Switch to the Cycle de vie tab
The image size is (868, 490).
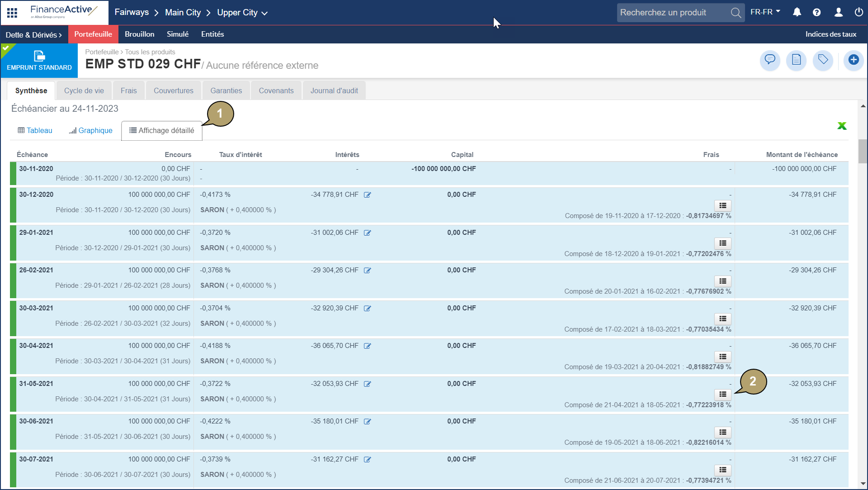(84, 90)
